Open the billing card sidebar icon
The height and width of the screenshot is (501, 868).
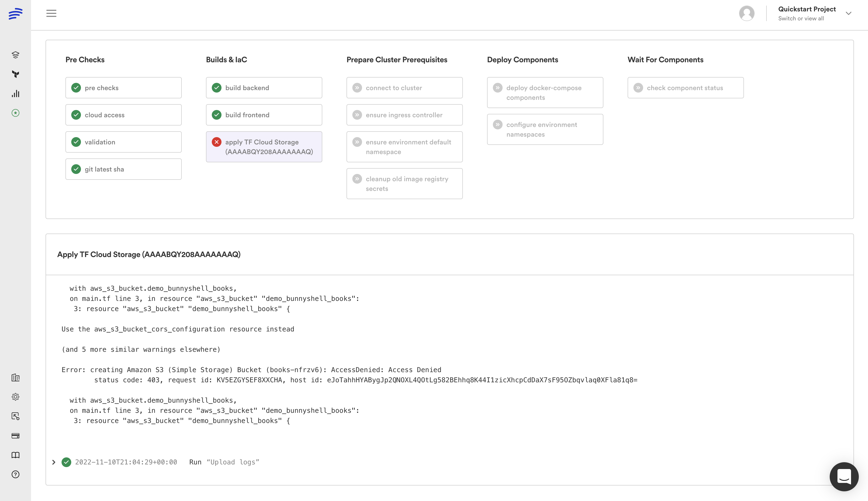pyautogui.click(x=16, y=436)
